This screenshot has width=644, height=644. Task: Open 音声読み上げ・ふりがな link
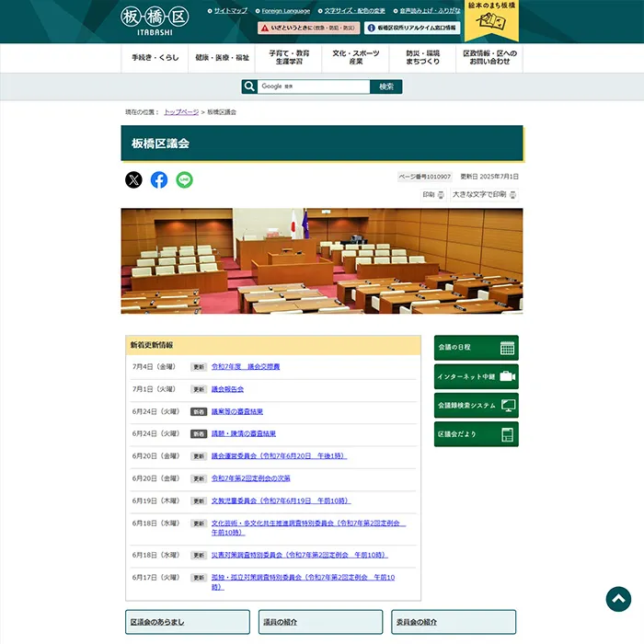(x=430, y=11)
